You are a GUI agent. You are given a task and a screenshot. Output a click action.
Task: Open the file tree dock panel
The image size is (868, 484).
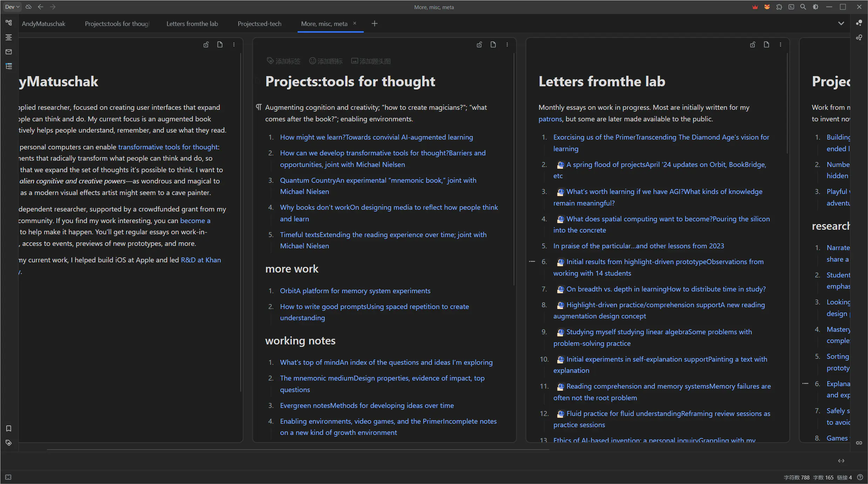pos(9,23)
